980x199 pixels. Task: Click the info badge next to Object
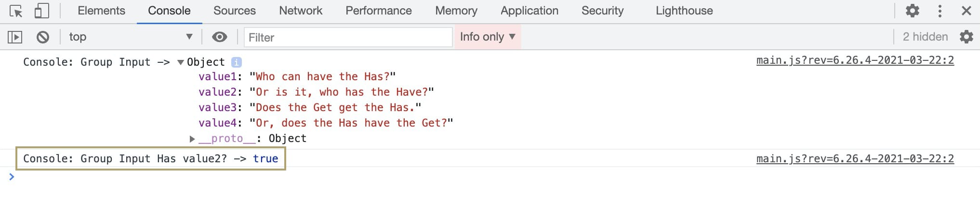click(x=236, y=62)
